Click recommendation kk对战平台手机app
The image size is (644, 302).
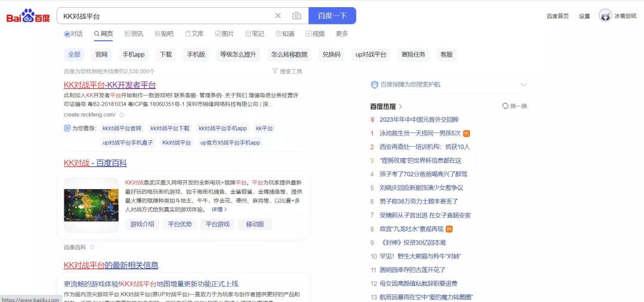click(222, 128)
